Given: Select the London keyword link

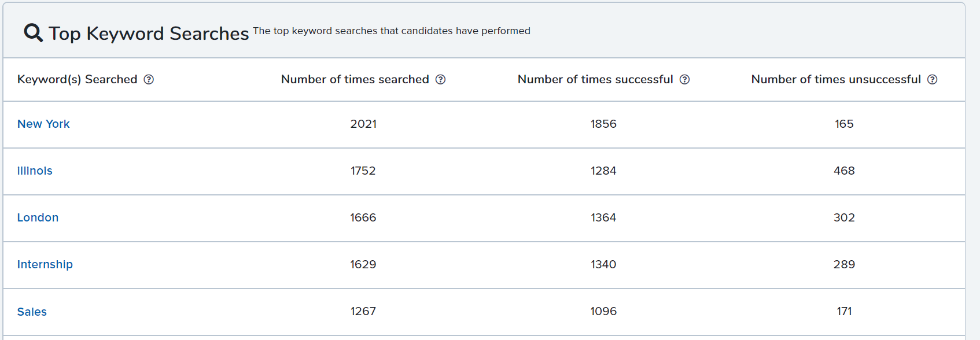Looking at the screenshot, I should [38, 217].
